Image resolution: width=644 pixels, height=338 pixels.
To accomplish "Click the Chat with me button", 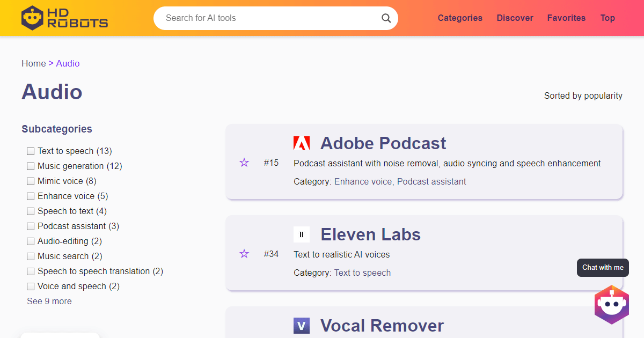I will [x=603, y=267].
